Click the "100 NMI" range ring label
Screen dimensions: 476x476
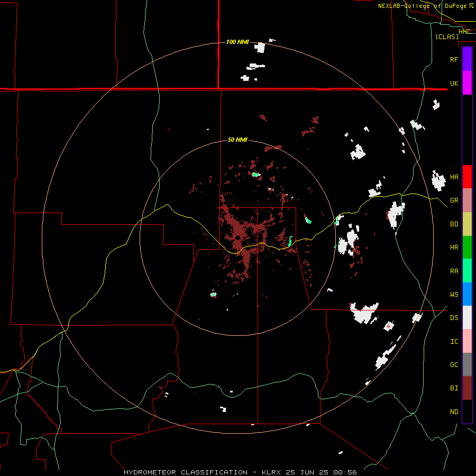click(x=237, y=42)
